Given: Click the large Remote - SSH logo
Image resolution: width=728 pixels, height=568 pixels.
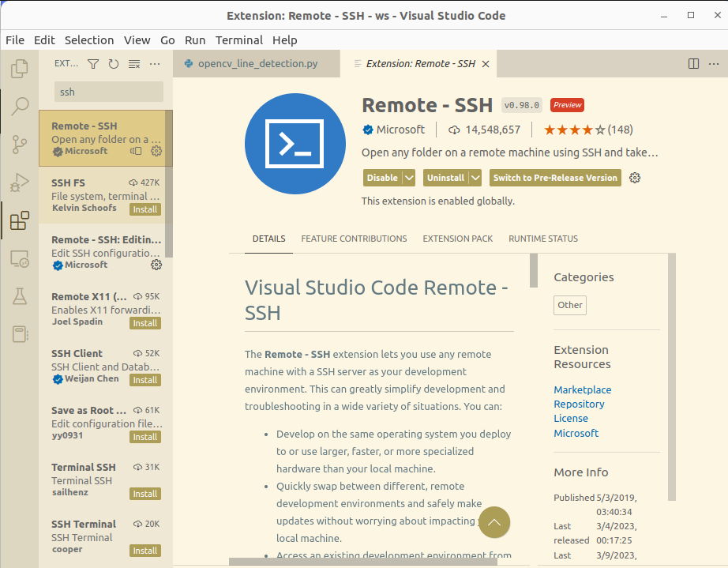Looking at the screenshot, I should coord(295,144).
